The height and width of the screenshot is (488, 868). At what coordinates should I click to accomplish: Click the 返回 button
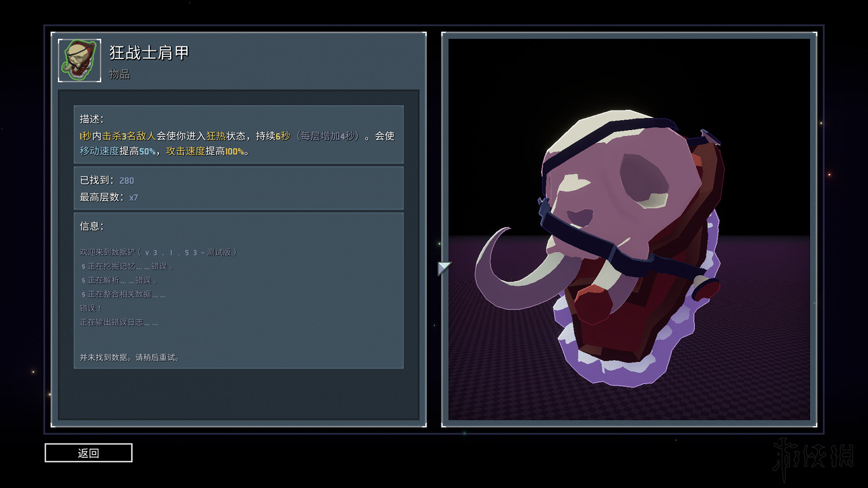pos(89,453)
